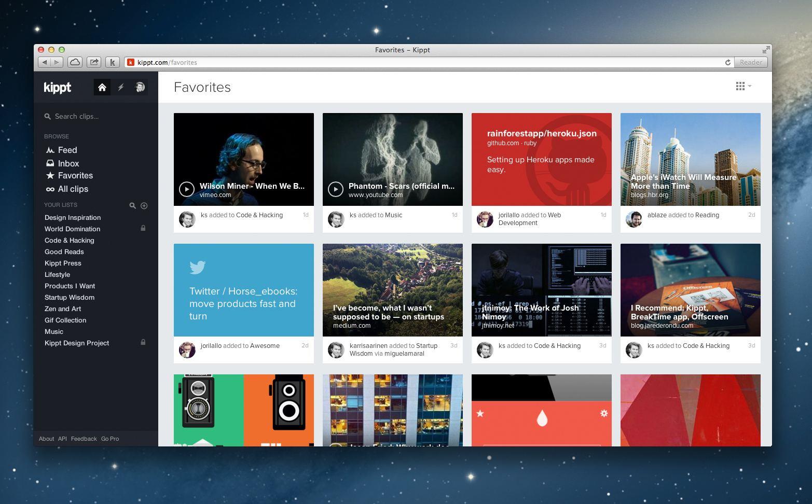812x504 pixels.
Task: Add a new list with plus icon
Action: click(x=144, y=206)
